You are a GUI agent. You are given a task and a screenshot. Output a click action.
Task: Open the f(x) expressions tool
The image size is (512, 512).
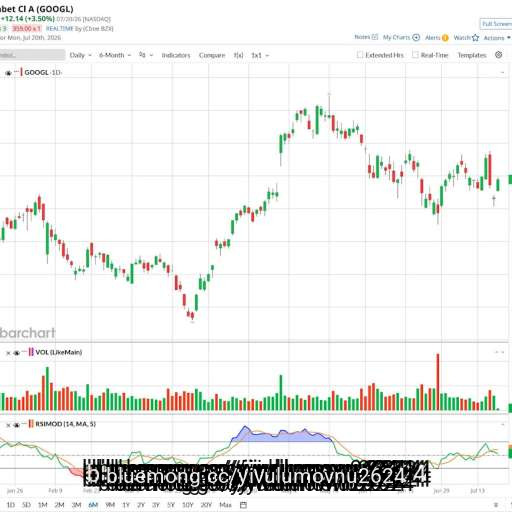tap(238, 55)
